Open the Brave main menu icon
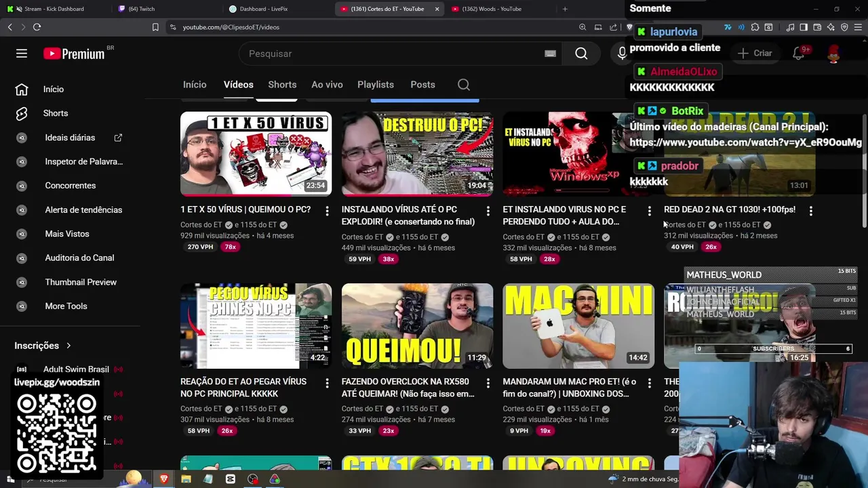Viewport: 868px width, 488px height. click(x=858, y=27)
